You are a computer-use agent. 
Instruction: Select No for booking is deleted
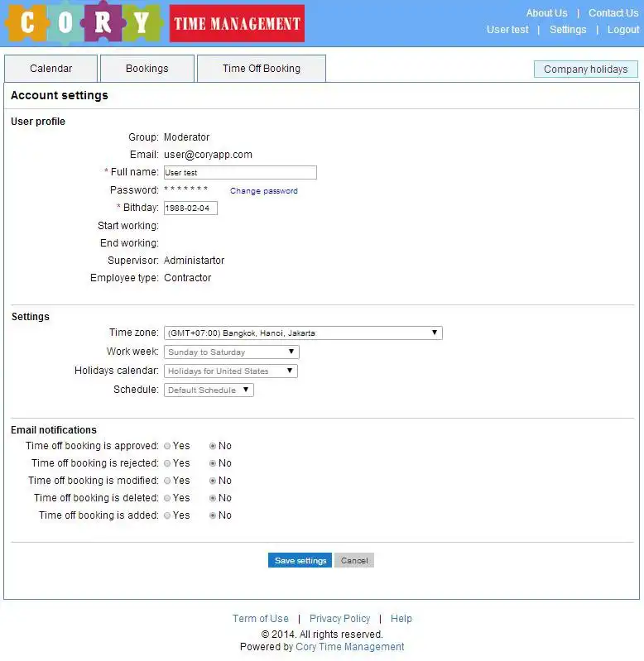213,498
